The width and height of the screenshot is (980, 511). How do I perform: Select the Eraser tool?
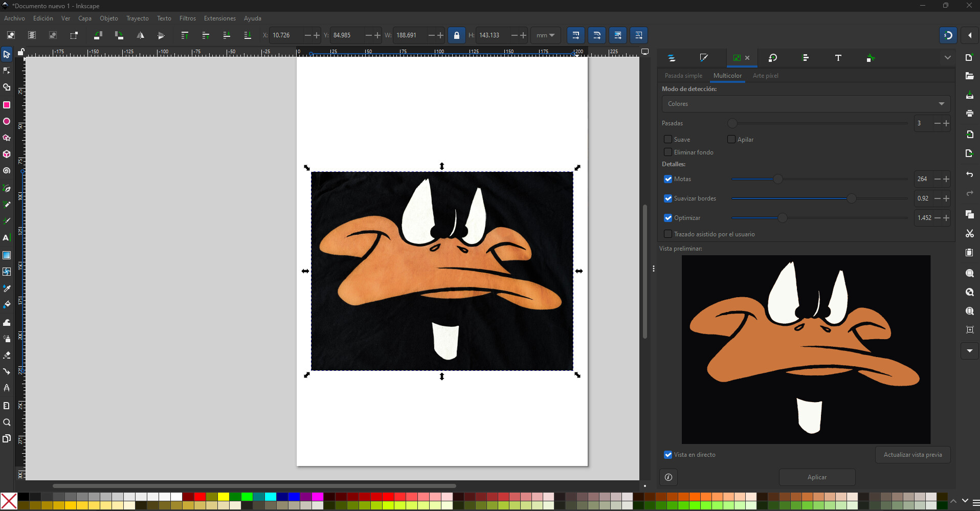coord(7,354)
